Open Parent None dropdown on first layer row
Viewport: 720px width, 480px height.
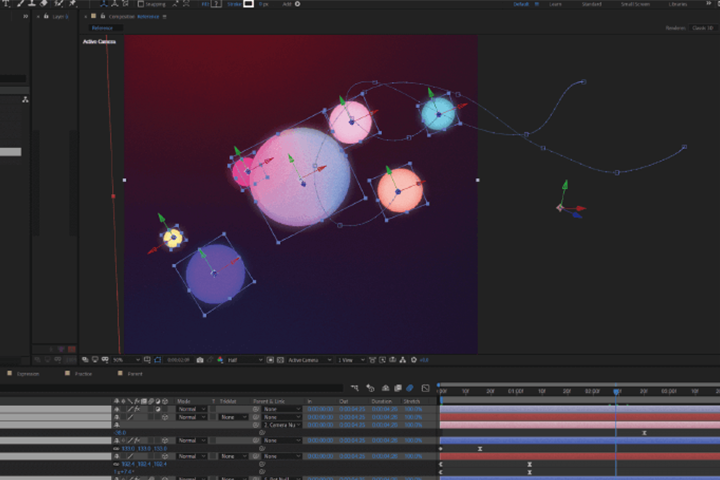282,409
